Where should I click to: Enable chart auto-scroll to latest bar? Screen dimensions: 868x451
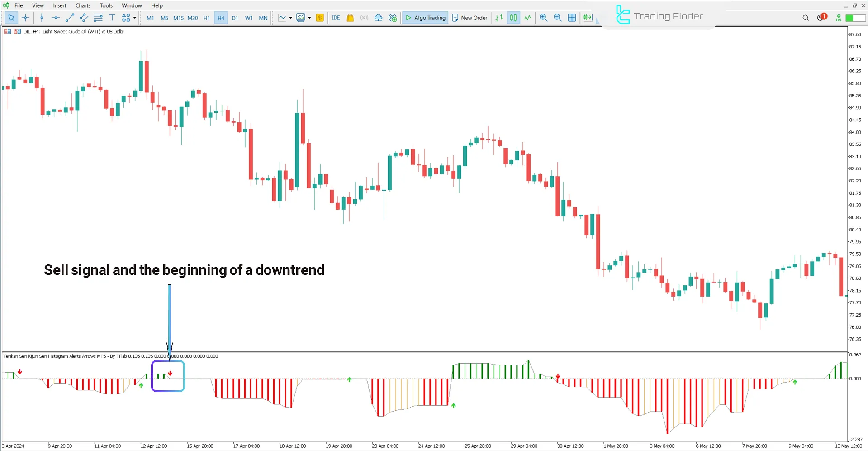[x=588, y=18]
